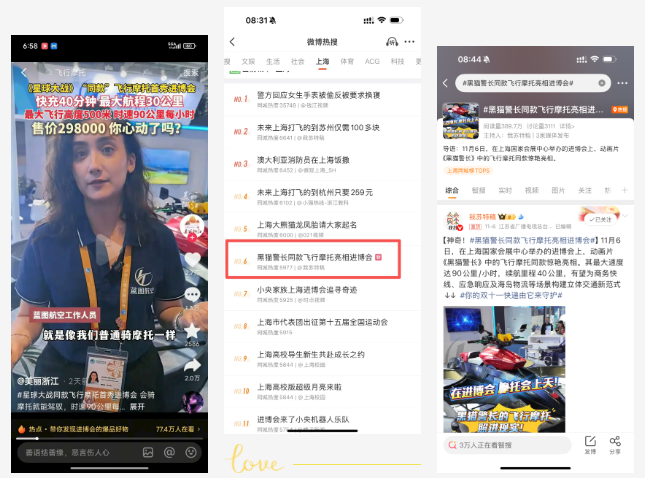The height and width of the screenshot is (478, 645).
Task: Select the 图片 tab on topic page
Action: 558,190
